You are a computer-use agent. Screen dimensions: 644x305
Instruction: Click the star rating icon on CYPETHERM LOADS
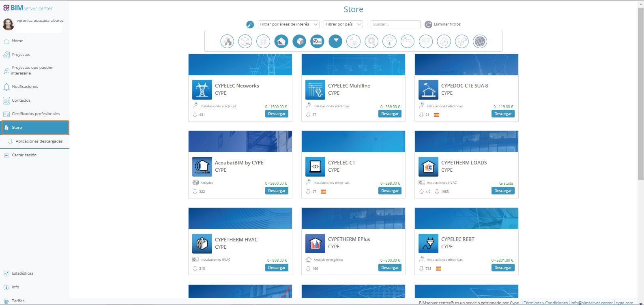click(421, 192)
